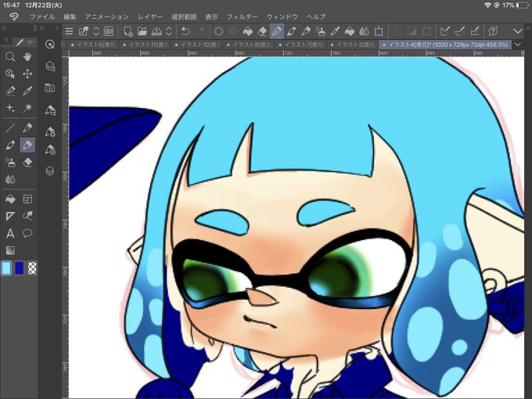Select the triangle Ruler tool
The width and height of the screenshot is (532, 399).
point(10,216)
